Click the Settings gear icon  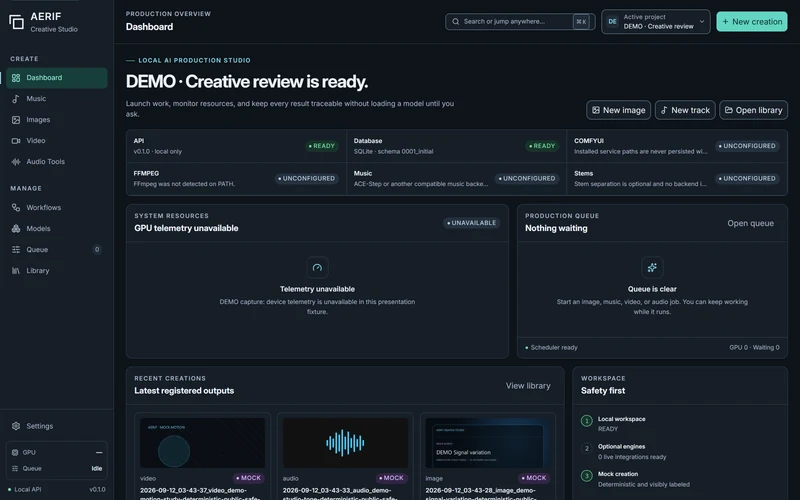pos(16,426)
